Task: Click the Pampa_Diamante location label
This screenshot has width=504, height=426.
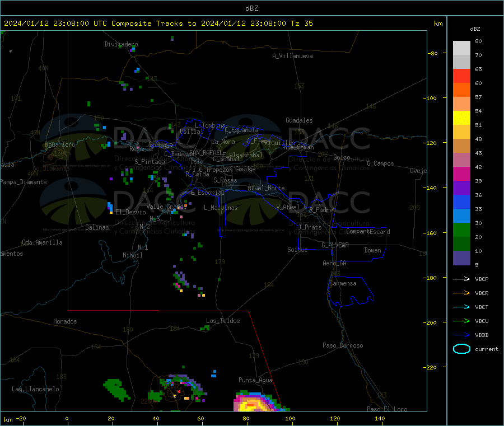Action: click(x=23, y=182)
